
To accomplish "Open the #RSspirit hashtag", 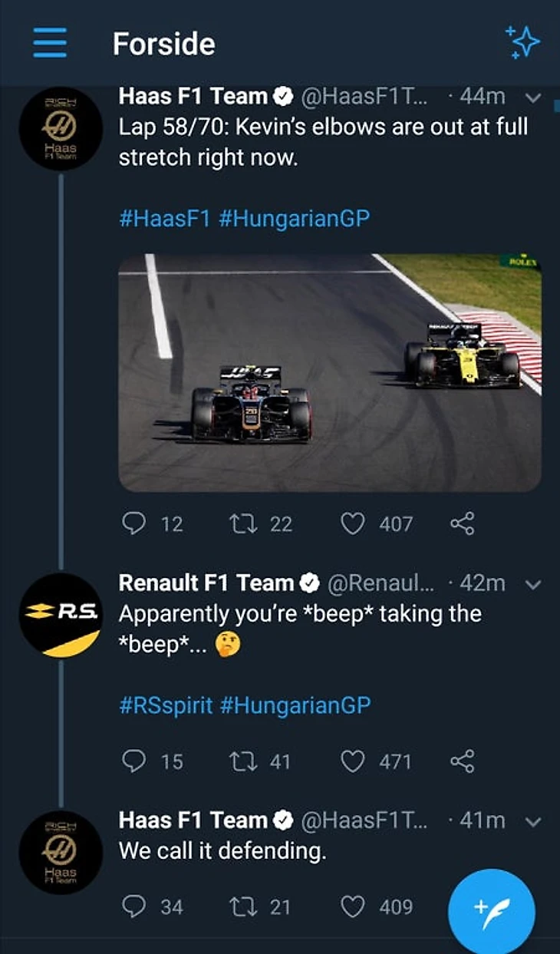I will [166, 705].
